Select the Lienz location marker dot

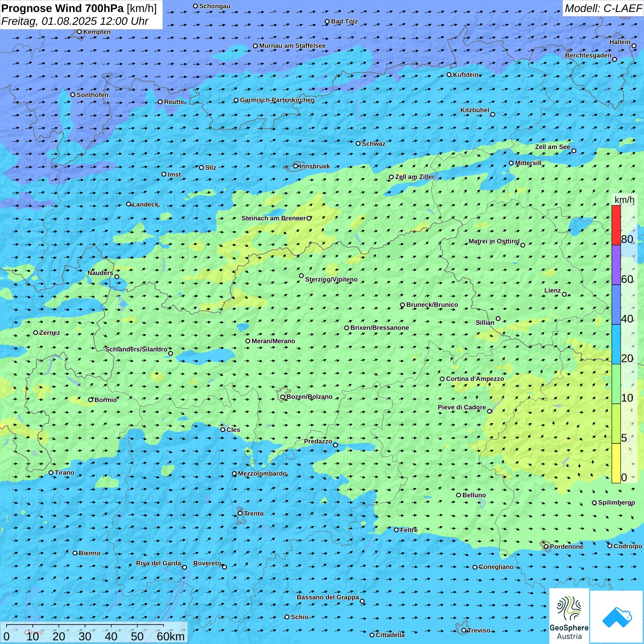point(564,294)
